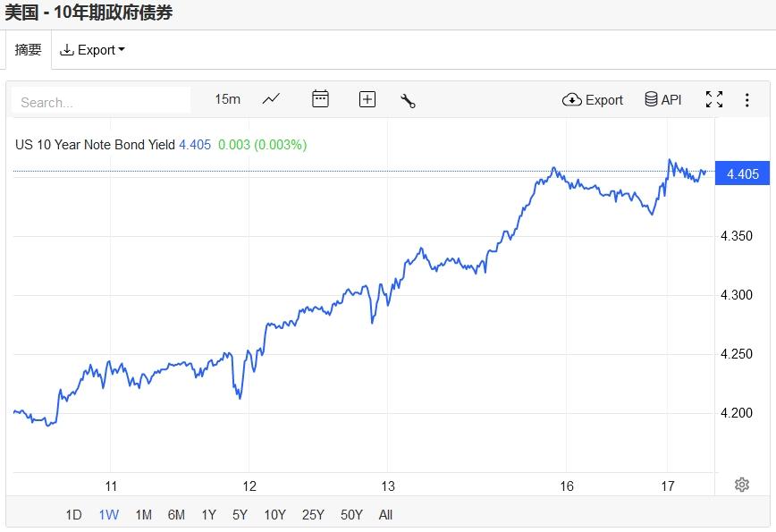Select the 25Y time range
Image resolution: width=776 pixels, height=532 pixels.
313,515
